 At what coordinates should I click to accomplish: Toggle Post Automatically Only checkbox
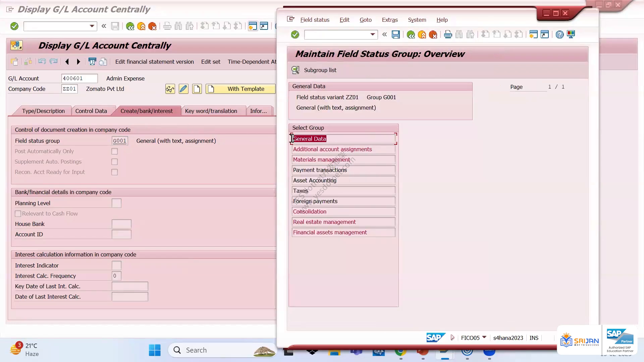tap(115, 152)
